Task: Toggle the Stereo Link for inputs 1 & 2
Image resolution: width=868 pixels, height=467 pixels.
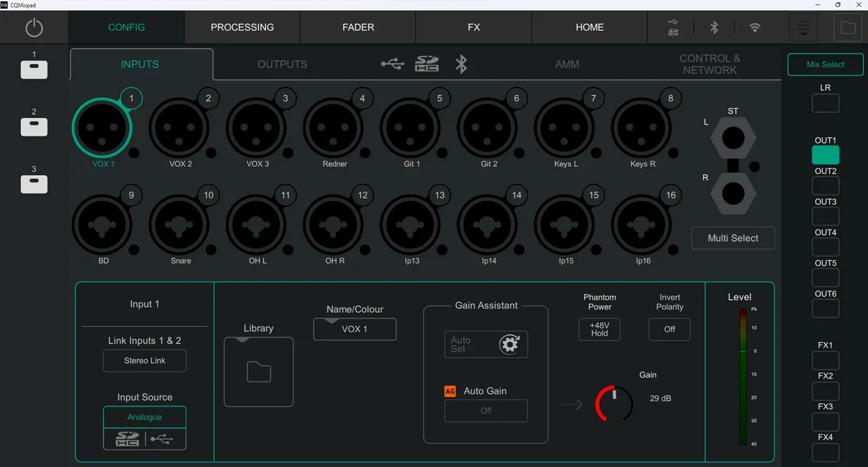Action: 144,361
